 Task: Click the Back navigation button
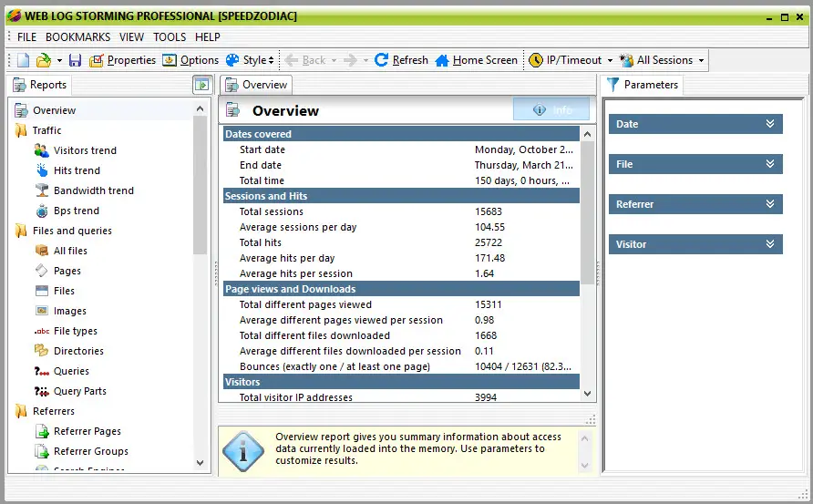click(306, 60)
